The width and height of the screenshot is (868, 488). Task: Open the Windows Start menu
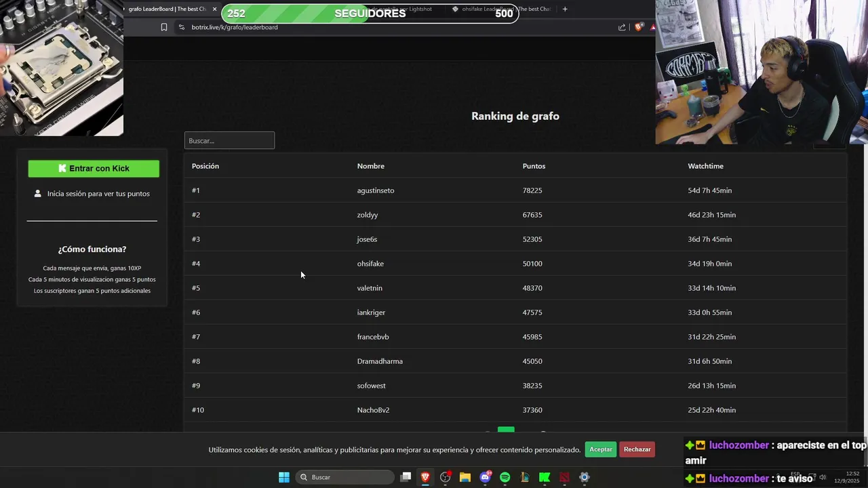click(284, 477)
